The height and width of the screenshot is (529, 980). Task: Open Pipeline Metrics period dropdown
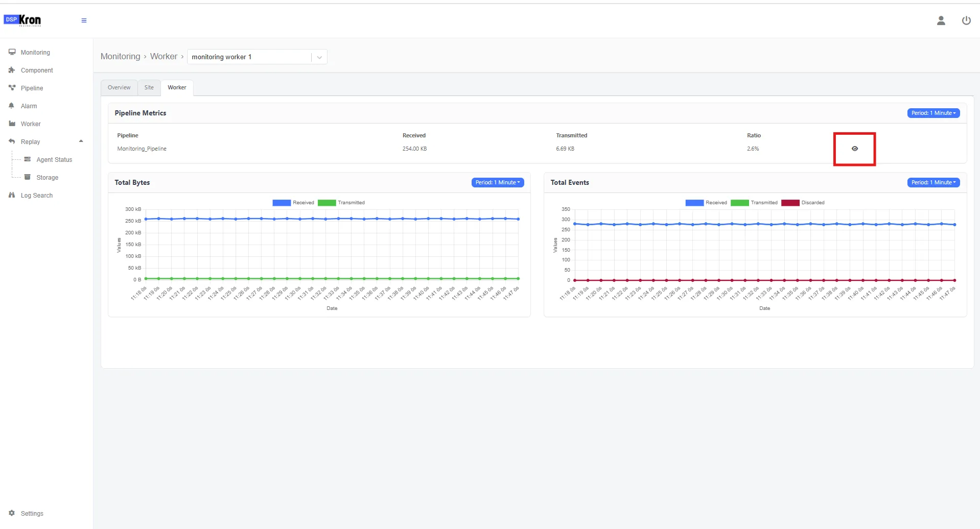(x=933, y=113)
